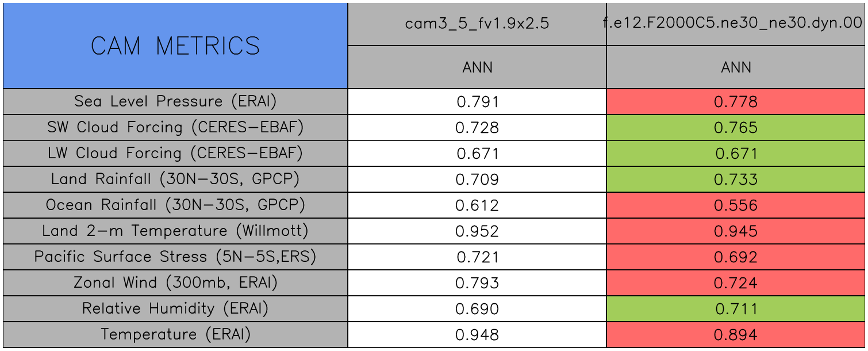Image resolution: width=868 pixels, height=351 pixels.
Task: Click the ANN subheader under cam3_5_fv1.9x2.5
Action: pos(477,67)
